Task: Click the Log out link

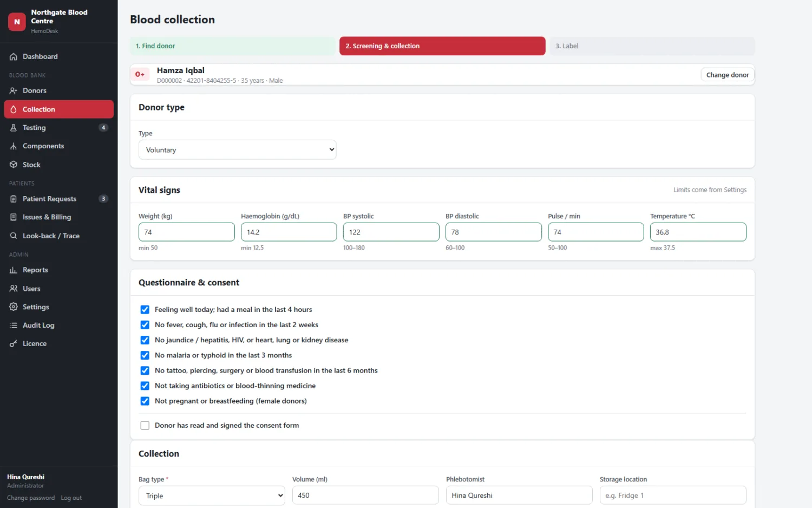Action: click(x=71, y=498)
